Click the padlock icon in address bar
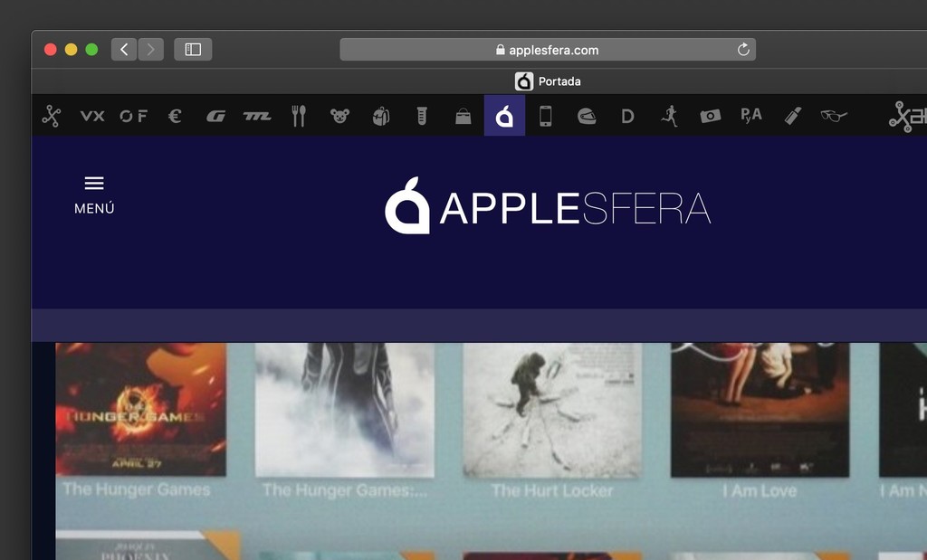Viewport: 927px width, 560px height. click(x=500, y=50)
